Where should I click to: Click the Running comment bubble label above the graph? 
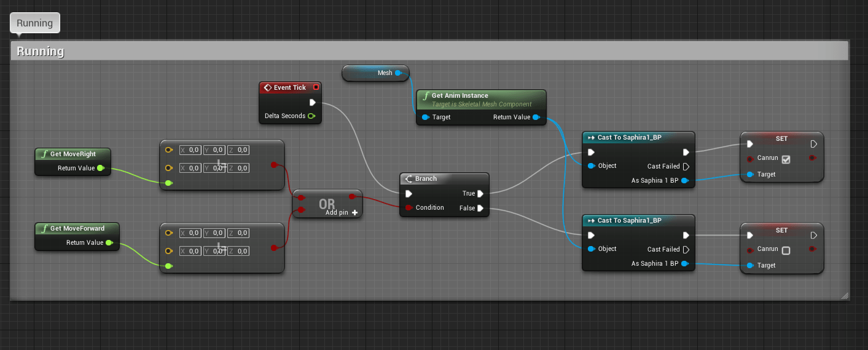coord(35,23)
